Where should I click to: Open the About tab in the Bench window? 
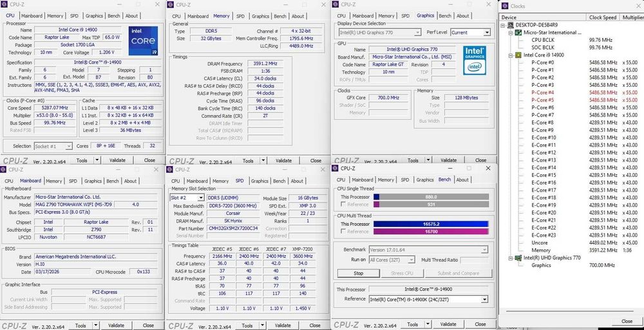462,179
